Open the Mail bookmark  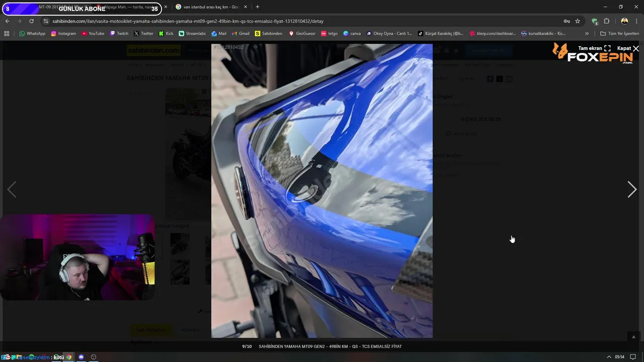click(219, 33)
